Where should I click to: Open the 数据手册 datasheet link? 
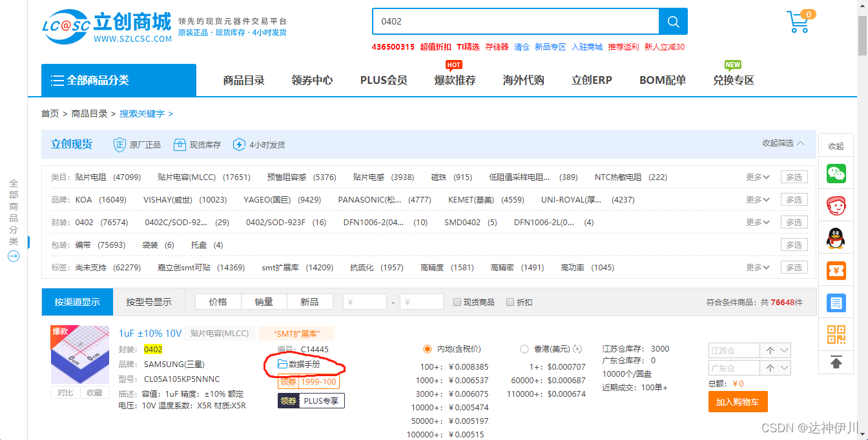click(x=304, y=365)
